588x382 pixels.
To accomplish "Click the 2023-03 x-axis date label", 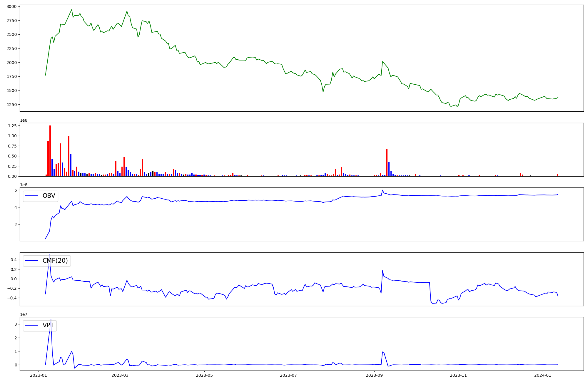I will point(120,375).
